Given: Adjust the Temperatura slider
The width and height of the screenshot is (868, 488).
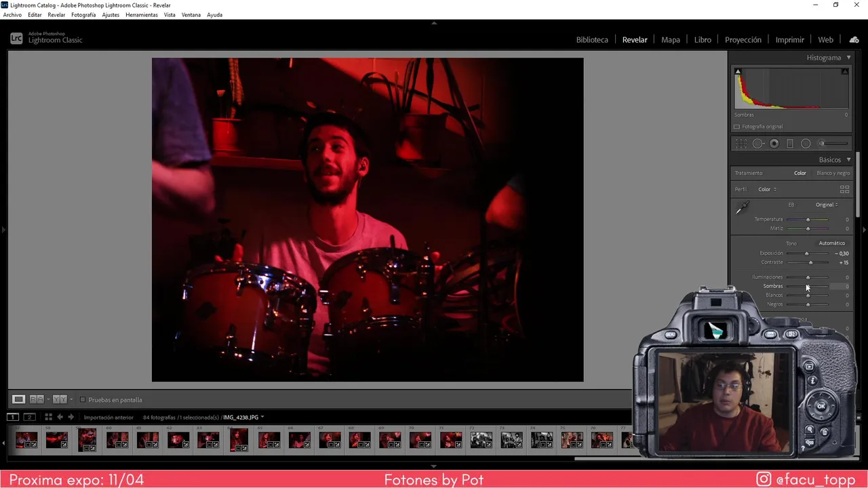Looking at the screenshot, I should pyautogui.click(x=808, y=220).
